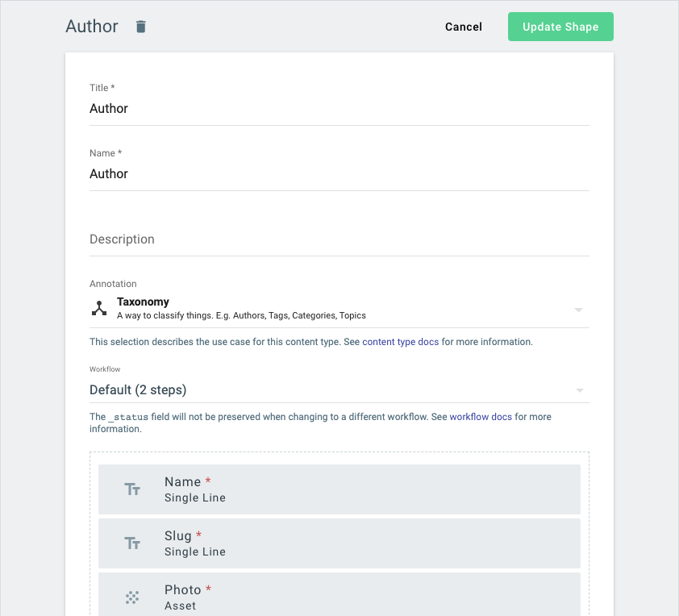Select the Slug Single Line field row
Image resolution: width=679 pixels, height=616 pixels.
[x=339, y=543]
